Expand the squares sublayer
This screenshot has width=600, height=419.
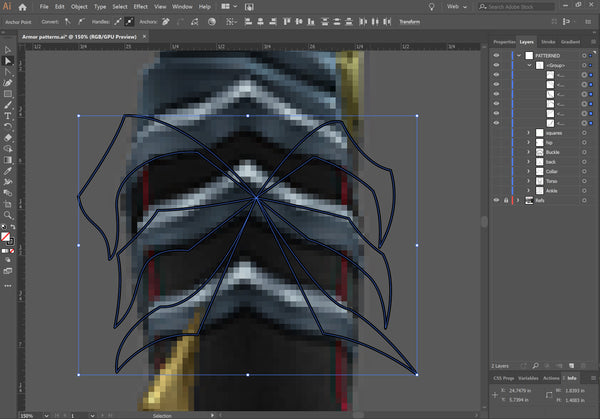coord(529,132)
